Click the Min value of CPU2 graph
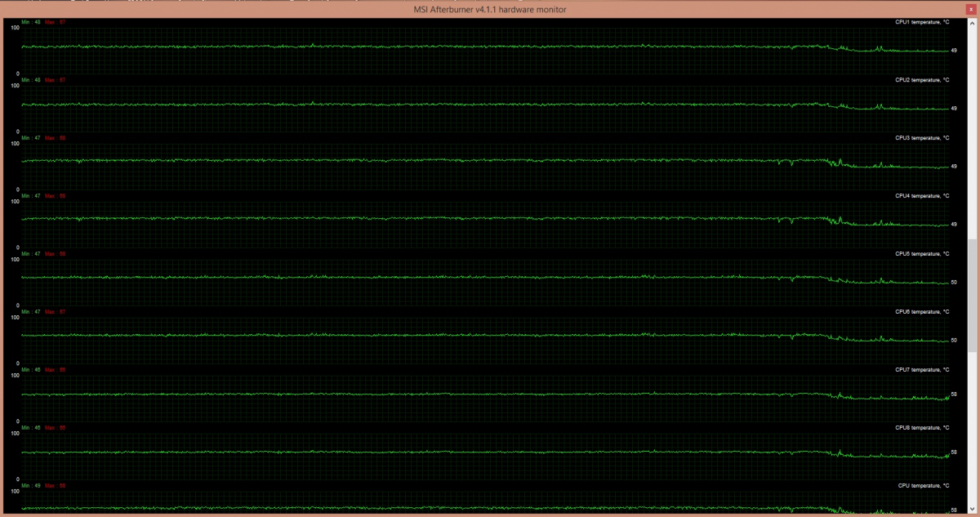Image resolution: width=980 pixels, height=517 pixels. [31, 80]
